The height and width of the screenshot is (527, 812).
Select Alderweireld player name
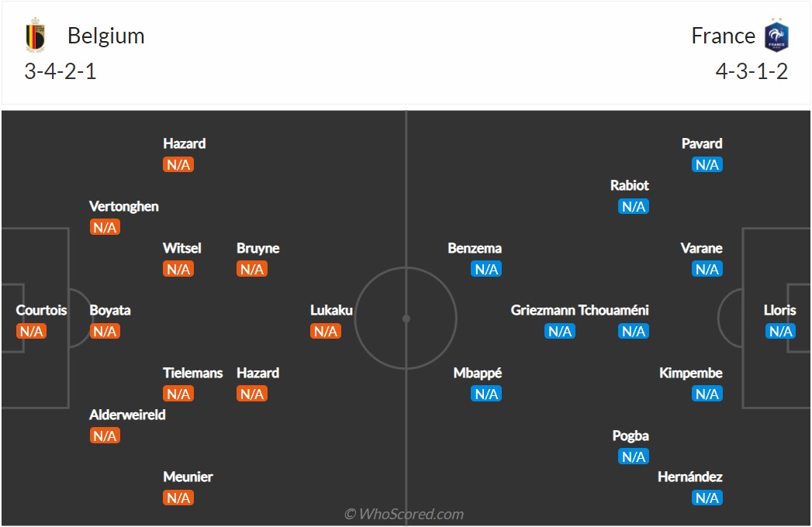click(x=127, y=415)
